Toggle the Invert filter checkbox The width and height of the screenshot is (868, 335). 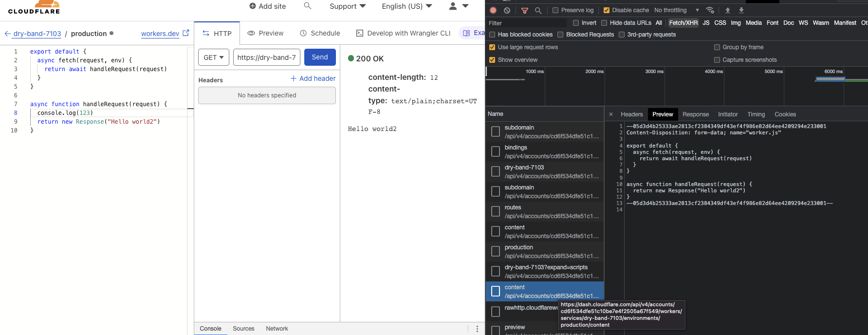[x=576, y=23]
